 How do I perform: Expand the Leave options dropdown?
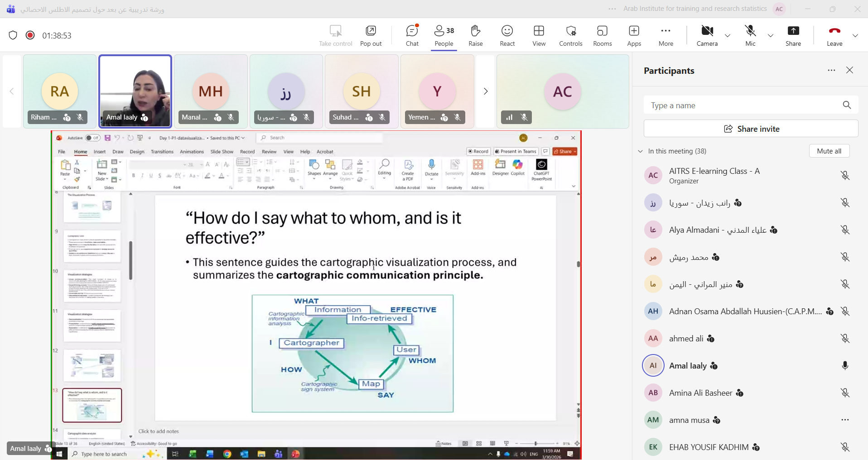[855, 36]
